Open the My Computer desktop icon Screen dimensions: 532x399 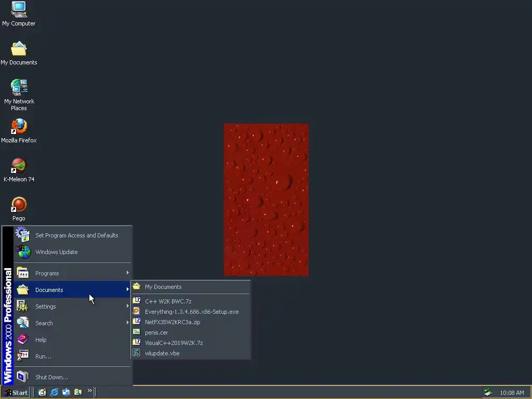point(19,14)
